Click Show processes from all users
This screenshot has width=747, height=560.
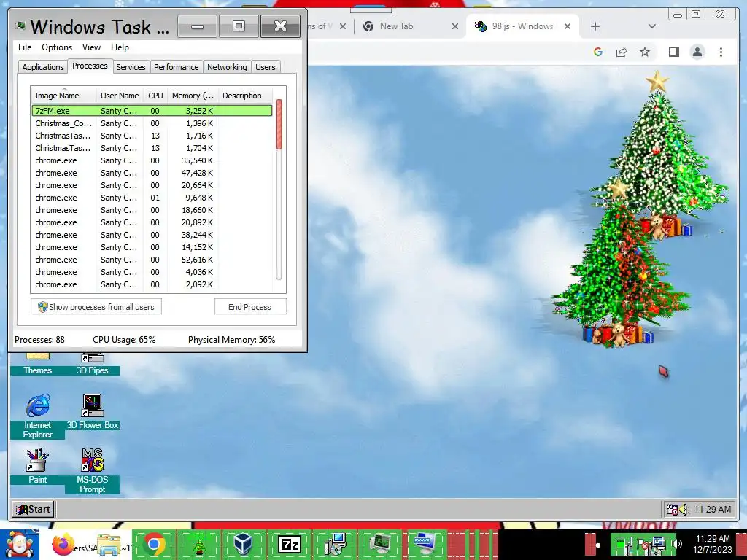(x=96, y=307)
